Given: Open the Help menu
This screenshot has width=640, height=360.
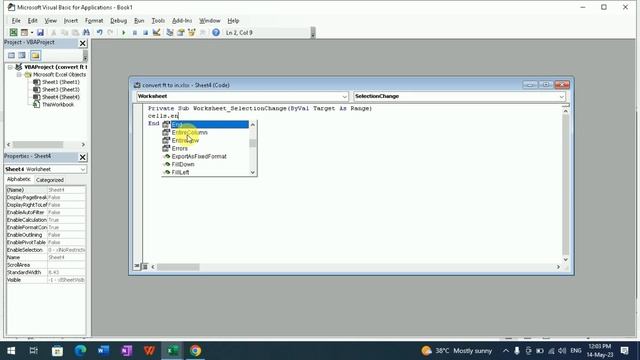Looking at the screenshot, I should [x=233, y=20].
